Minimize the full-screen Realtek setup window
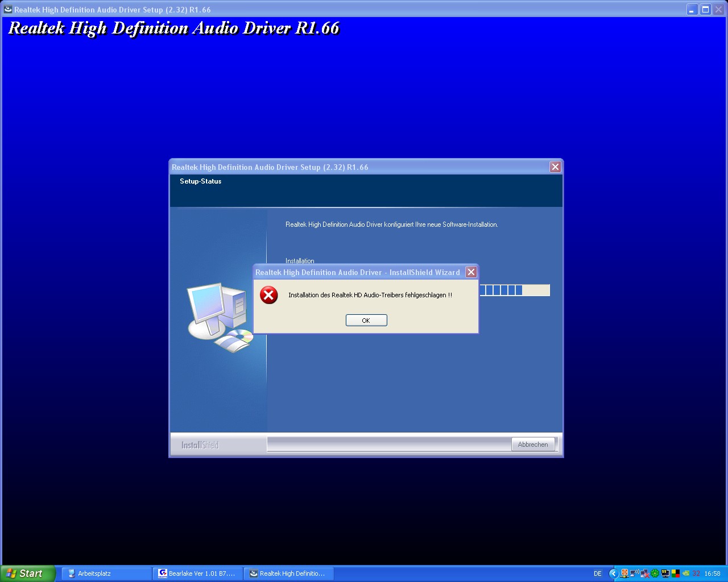This screenshot has height=582, width=728. tap(692, 10)
